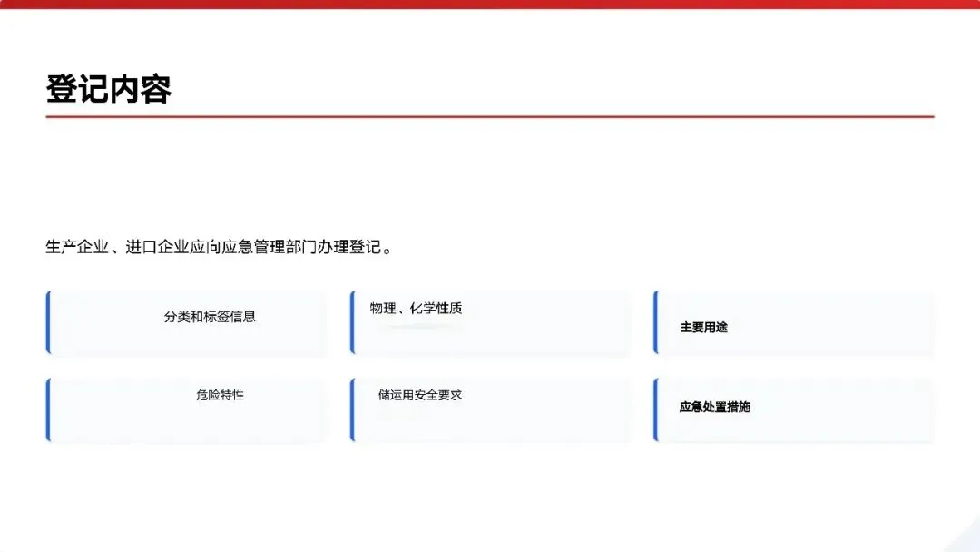The image size is (980, 552).
Task: Select the 储运用安全要求 card
Action: (491, 410)
